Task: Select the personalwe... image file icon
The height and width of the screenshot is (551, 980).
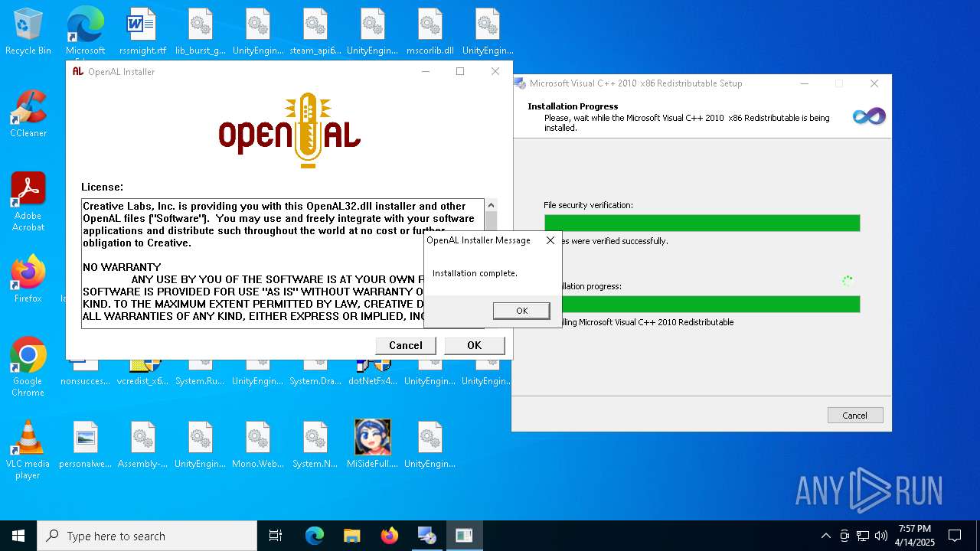Action: (x=85, y=445)
